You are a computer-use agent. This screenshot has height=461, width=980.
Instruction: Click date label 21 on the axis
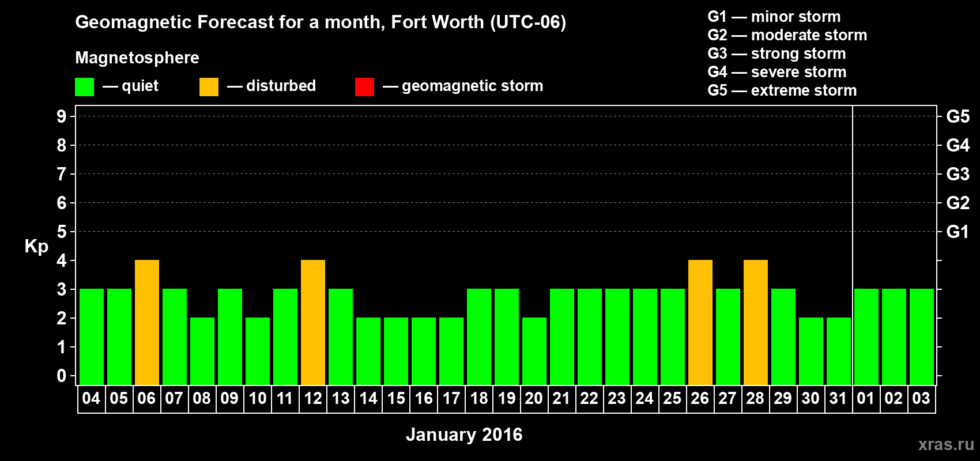pyautogui.click(x=561, y=399)
